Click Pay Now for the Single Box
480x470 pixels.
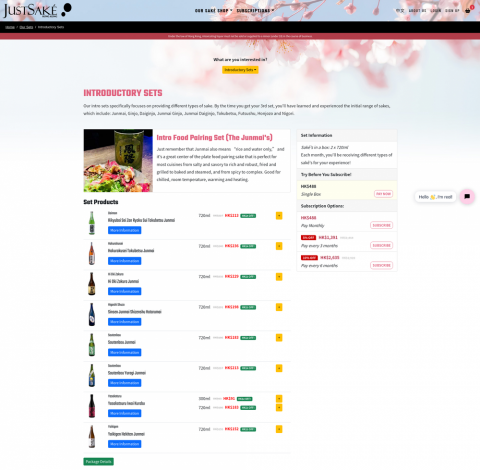(383, 194)
